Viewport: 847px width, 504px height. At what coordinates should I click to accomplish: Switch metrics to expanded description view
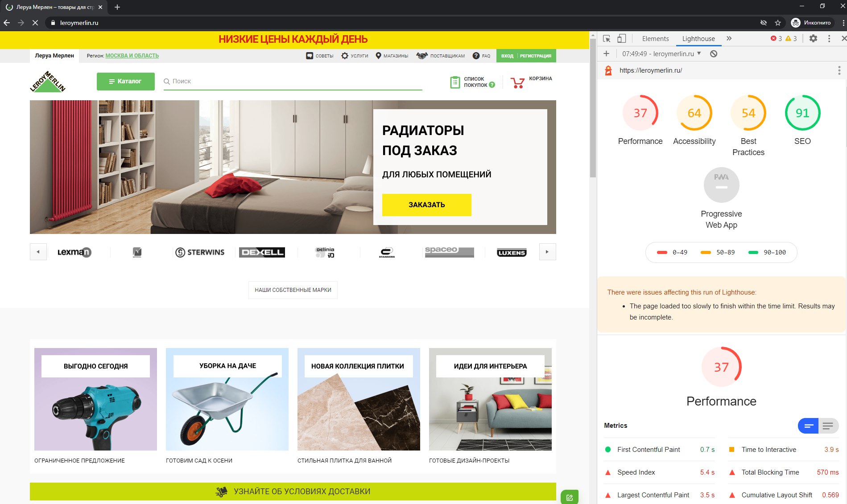pyautogui.click(x=828, y=426)
